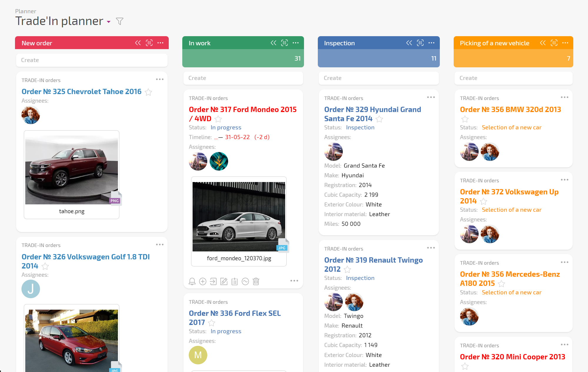Collapse the Inspection column
Viewport: 588px width, 372px height.
click(409, 43)
